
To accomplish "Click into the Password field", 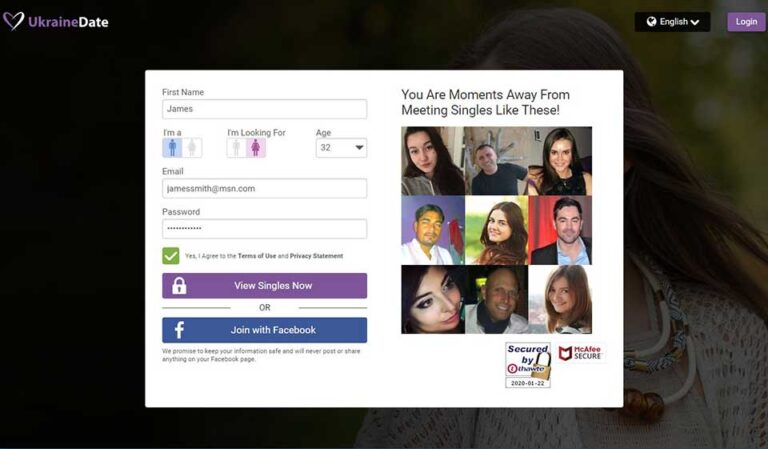I will click(264, 229).
